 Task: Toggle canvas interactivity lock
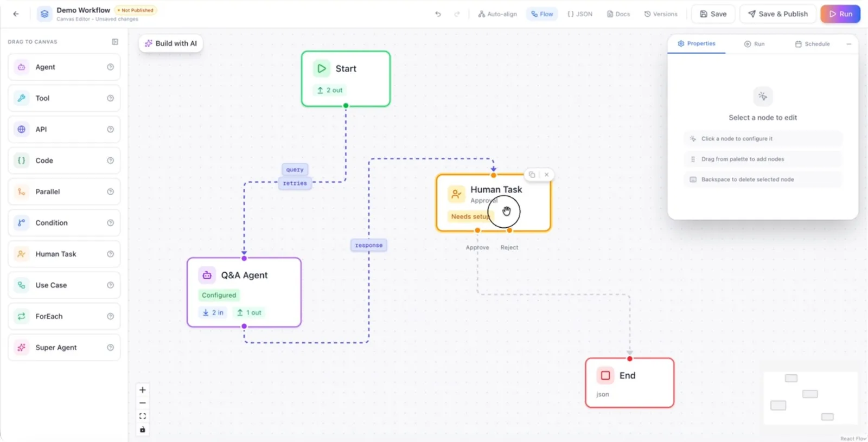pos(143,430)
